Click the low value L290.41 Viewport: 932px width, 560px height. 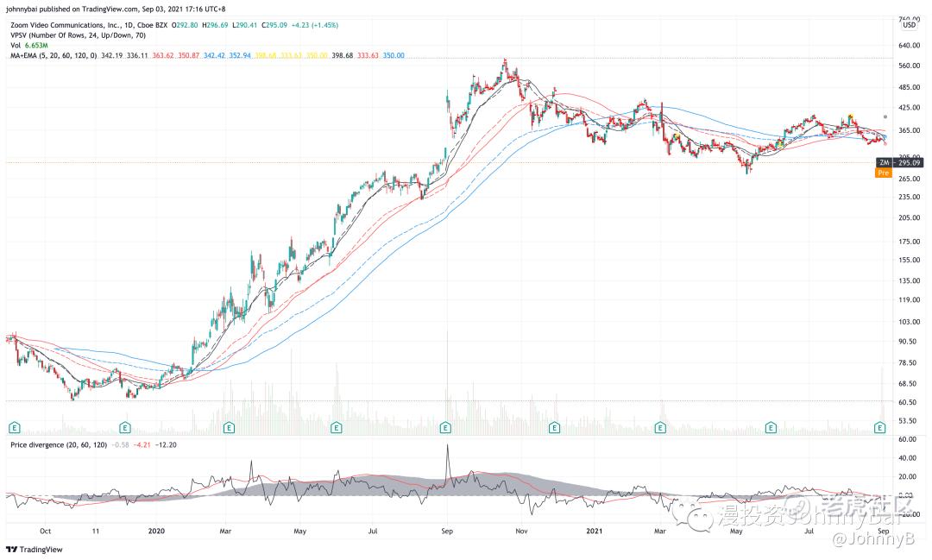(244, 25)
